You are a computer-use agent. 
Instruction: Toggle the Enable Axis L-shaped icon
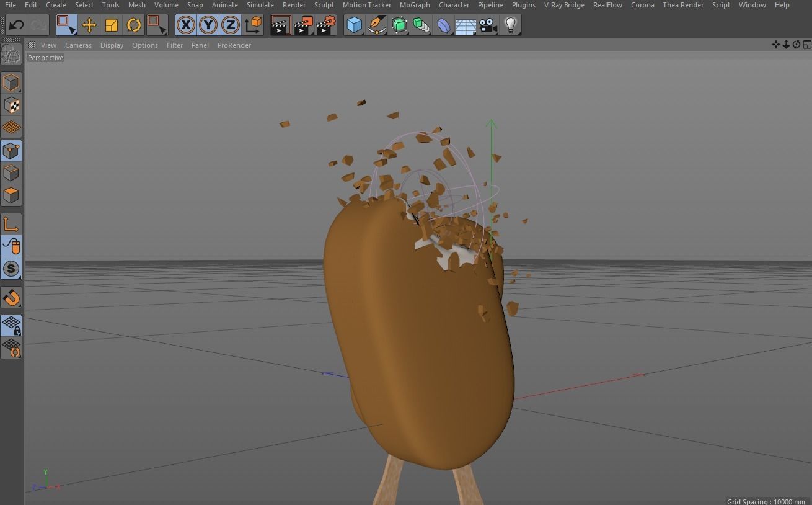[x=11, y=224]
